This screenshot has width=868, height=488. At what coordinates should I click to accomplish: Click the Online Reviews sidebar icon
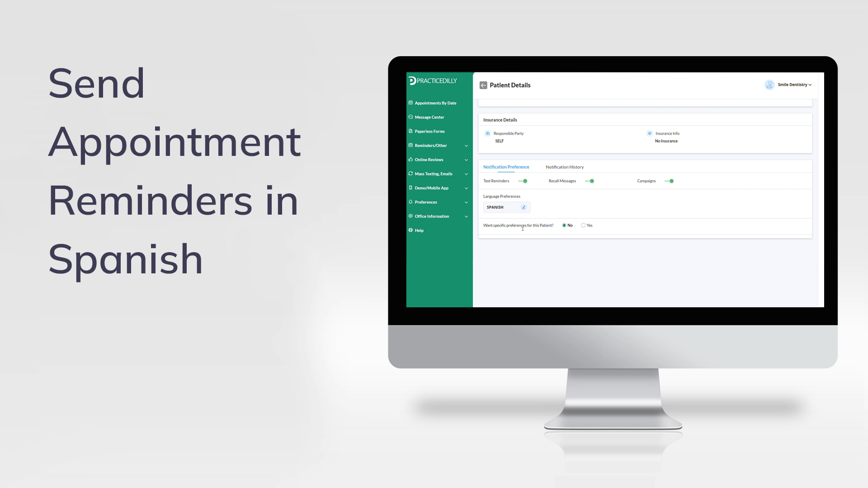[411, 160]
